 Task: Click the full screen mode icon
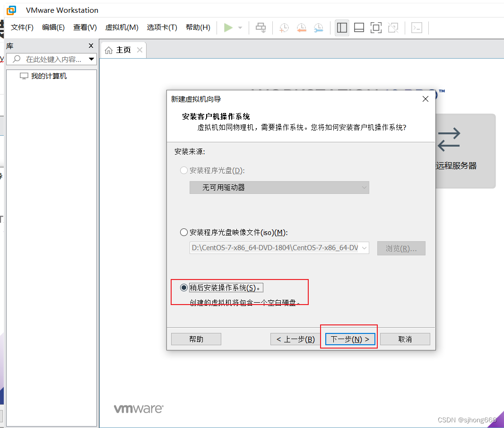(376, 27)
